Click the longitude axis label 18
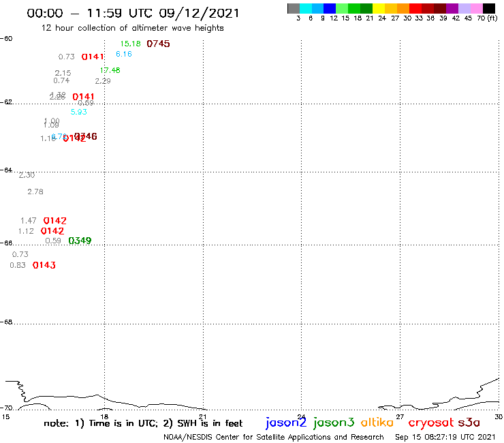 coord(104,416)
